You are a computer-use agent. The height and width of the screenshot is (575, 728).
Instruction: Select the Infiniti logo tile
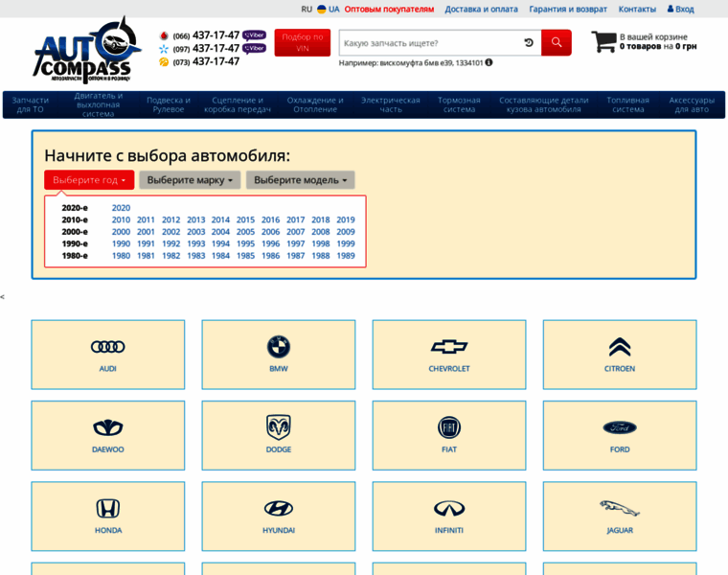pos(449,516)
